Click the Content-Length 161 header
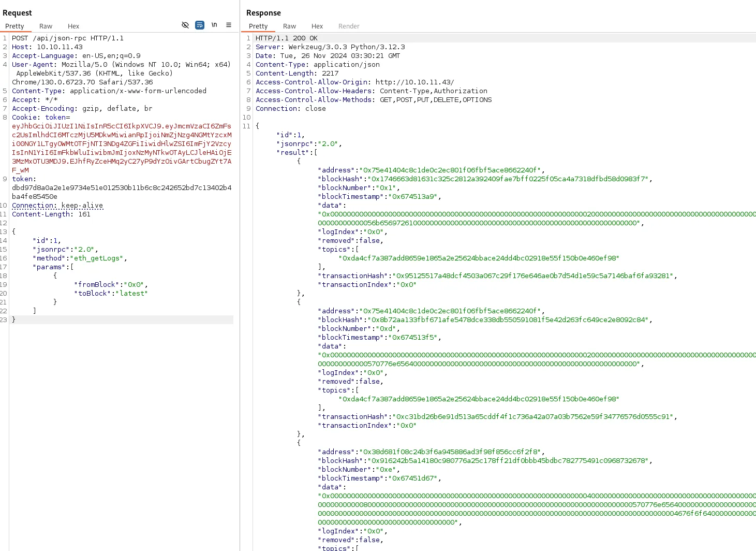This screenshot has height=551, width=756. (51, 214)
